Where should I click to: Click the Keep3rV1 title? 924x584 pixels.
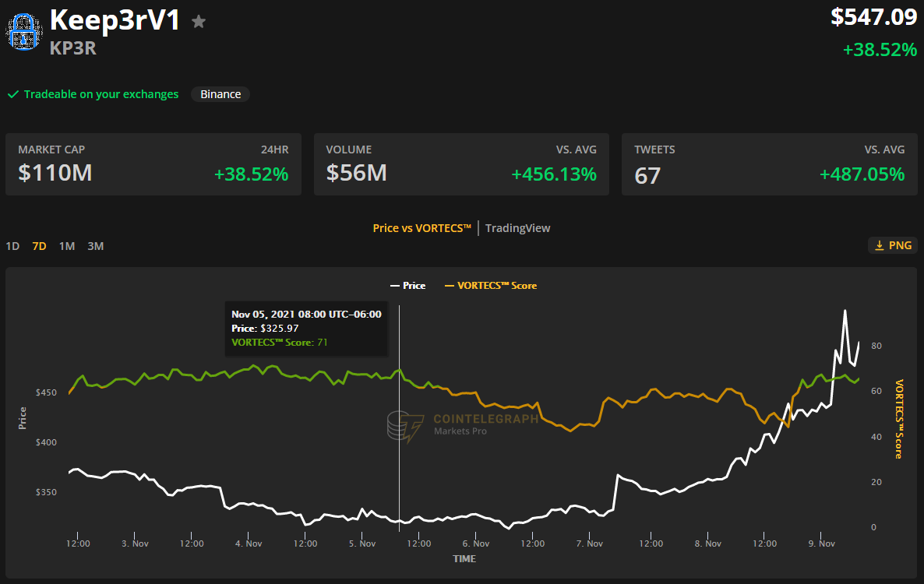click(115, 20)
